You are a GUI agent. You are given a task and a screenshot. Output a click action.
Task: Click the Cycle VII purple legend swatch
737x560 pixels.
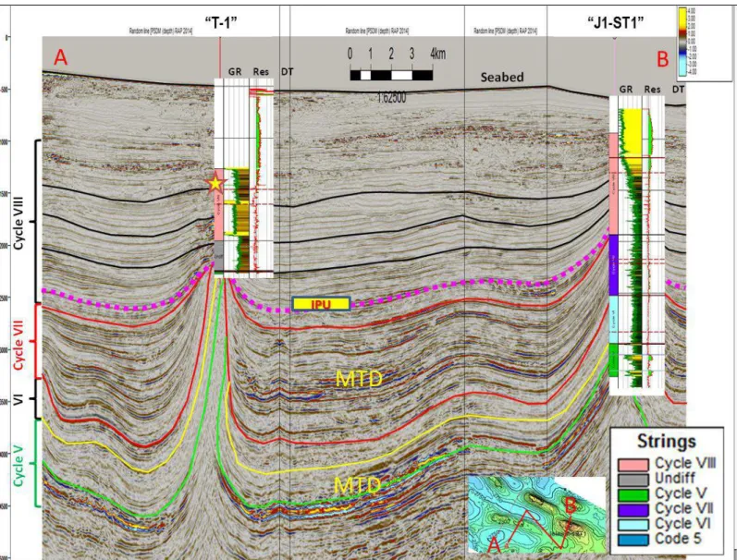tap(633, 510)
